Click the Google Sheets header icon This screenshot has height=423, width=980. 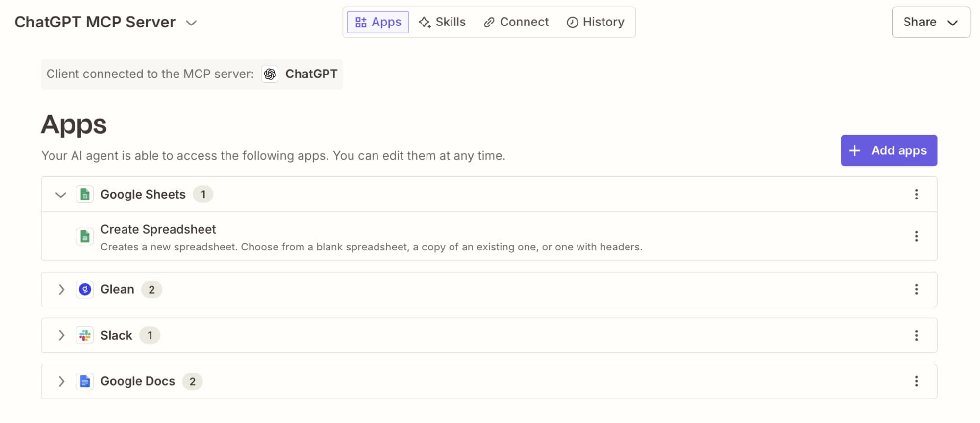pyautogui.click(x=85, y=195)
